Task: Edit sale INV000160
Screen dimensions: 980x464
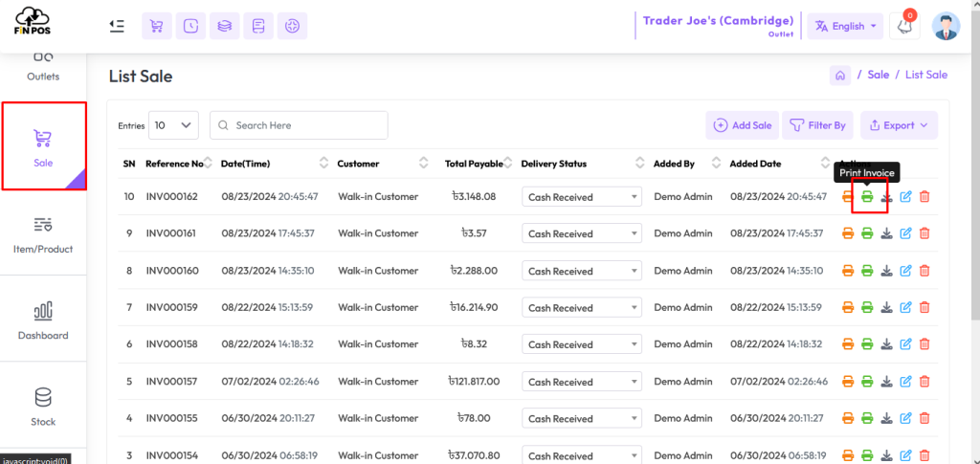Action: [x=905, y=271]
